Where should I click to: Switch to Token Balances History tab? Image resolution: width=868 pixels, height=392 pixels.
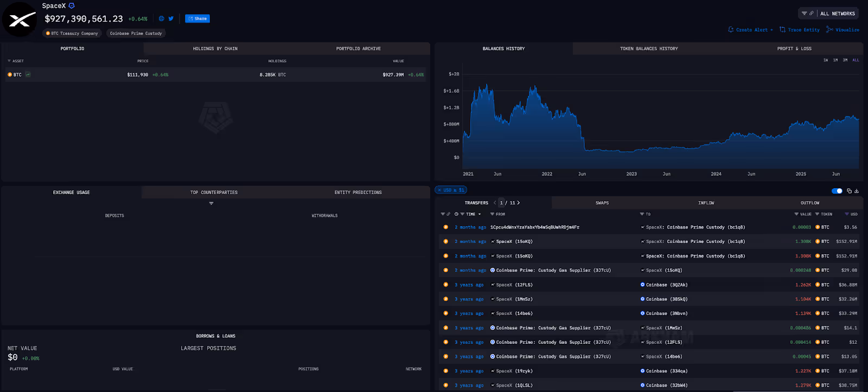(649, 49)
